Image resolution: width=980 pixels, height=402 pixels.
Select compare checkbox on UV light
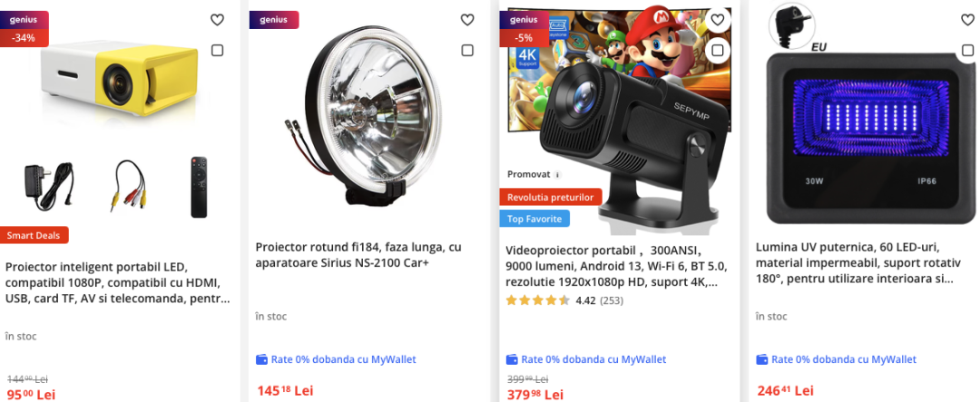coord(967,51)
